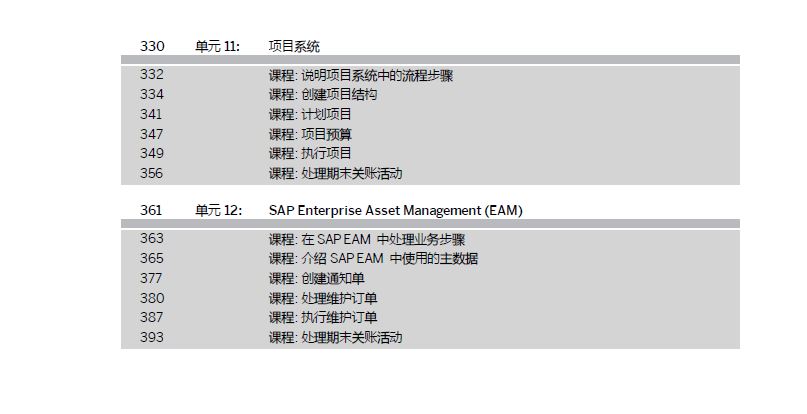Click page number 393 entry
This screenshot has width=807, height=414.
(x=151, y=337)
